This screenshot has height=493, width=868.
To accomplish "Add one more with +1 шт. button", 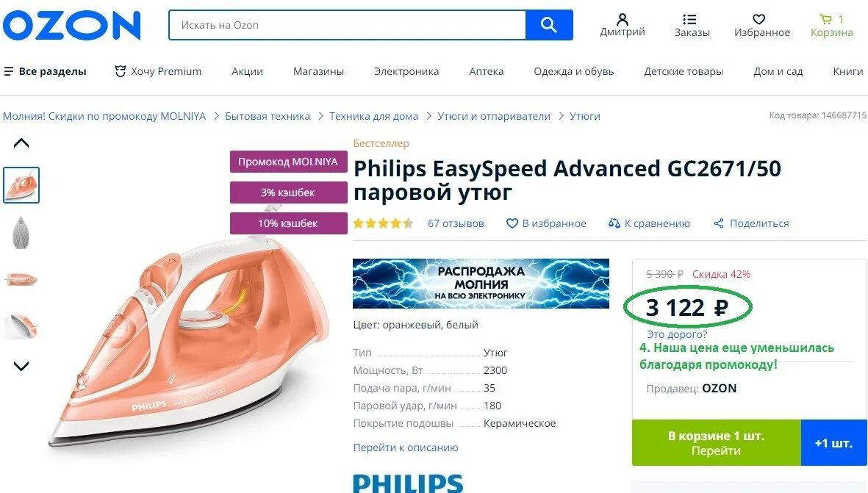I will [x=833, y=442].
